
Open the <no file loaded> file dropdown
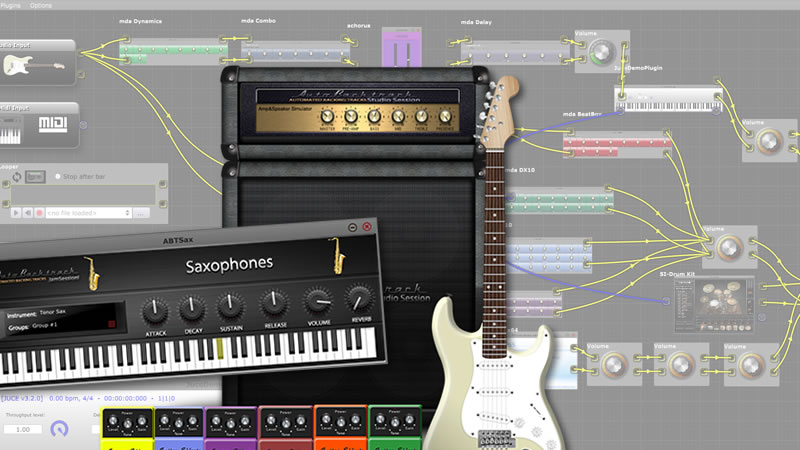point(89,213)
